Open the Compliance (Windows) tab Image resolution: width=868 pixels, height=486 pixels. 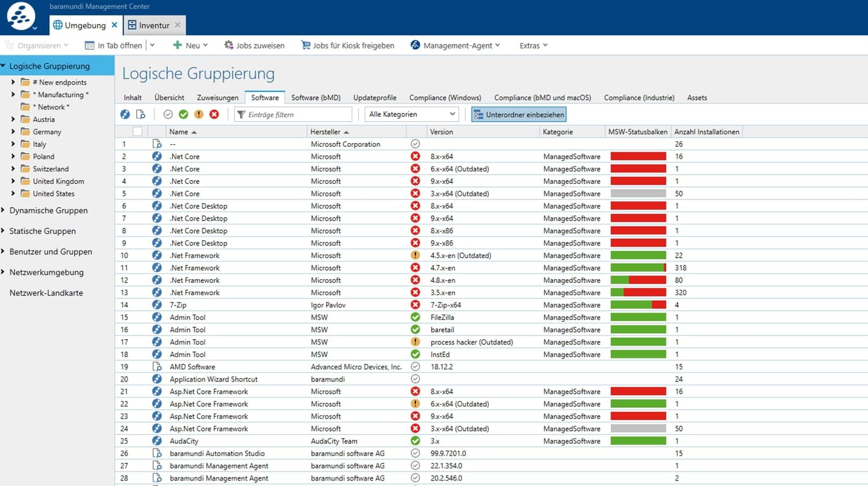coord(445,98)
